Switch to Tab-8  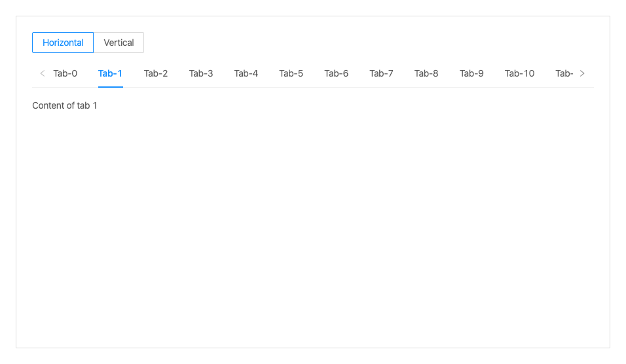(x=426, y=73)
